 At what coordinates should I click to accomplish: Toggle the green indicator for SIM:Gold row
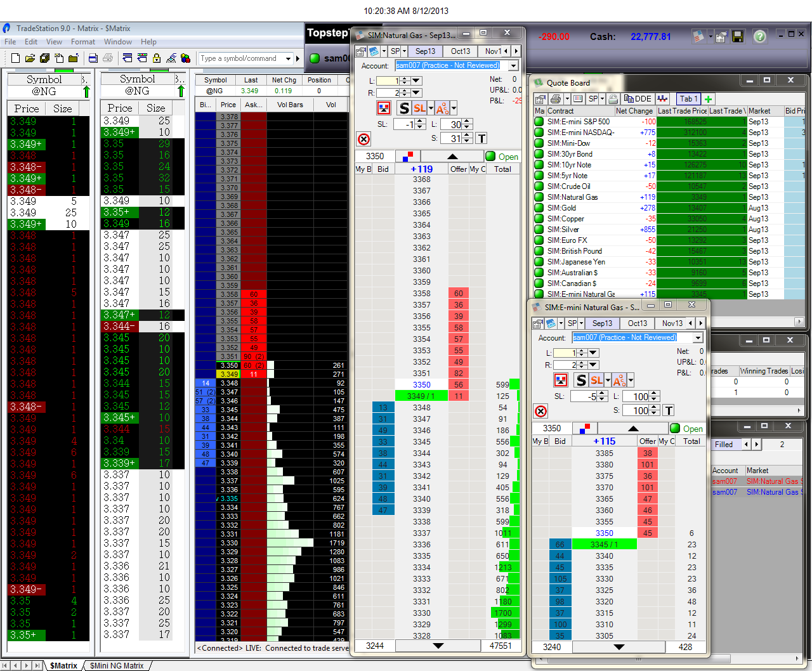[x=539, y=208]
